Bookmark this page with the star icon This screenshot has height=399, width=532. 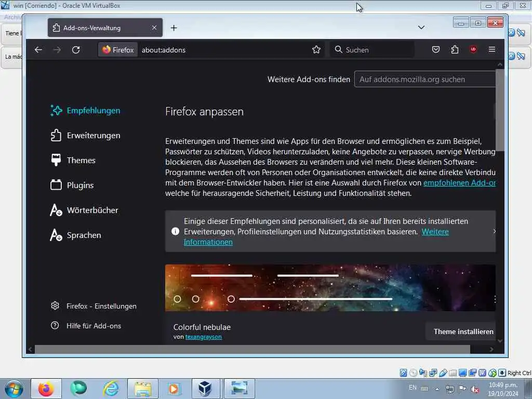[x=316, y=50]
